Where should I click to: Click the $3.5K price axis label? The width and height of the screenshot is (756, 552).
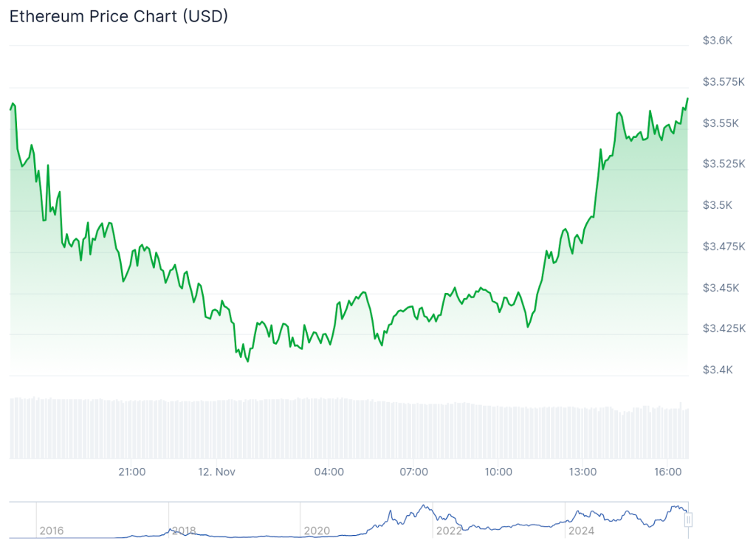tap(717, 205)
